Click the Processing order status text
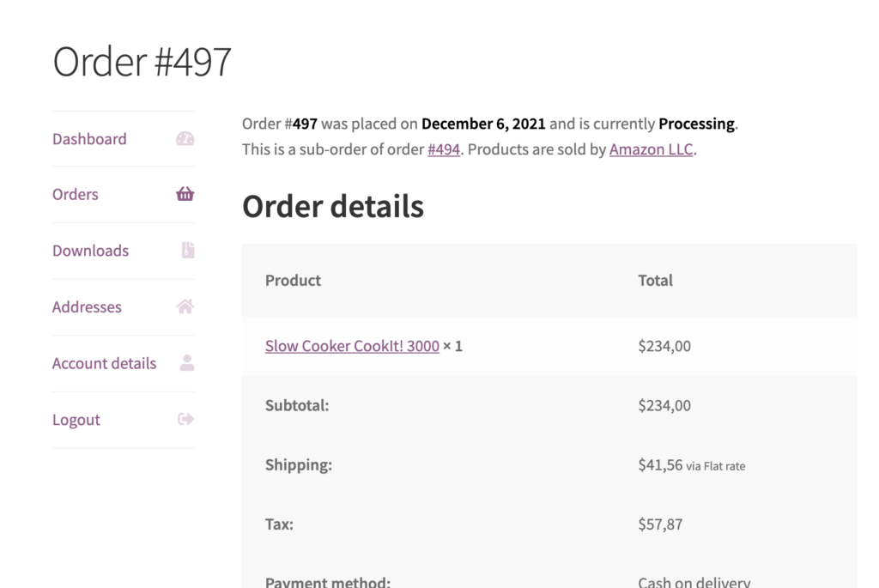Viewport: 879px width, 588px height. [696, 124]
